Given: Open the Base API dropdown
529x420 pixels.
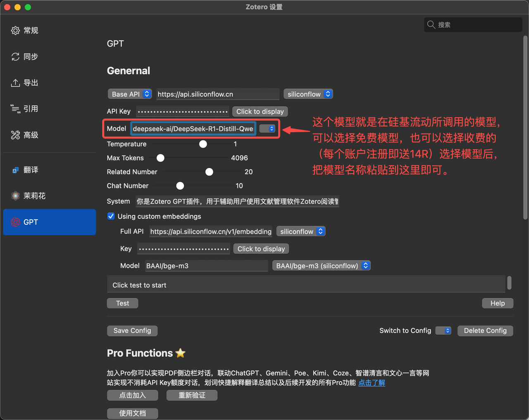Looking at the screenshot, I should [129, 94].
